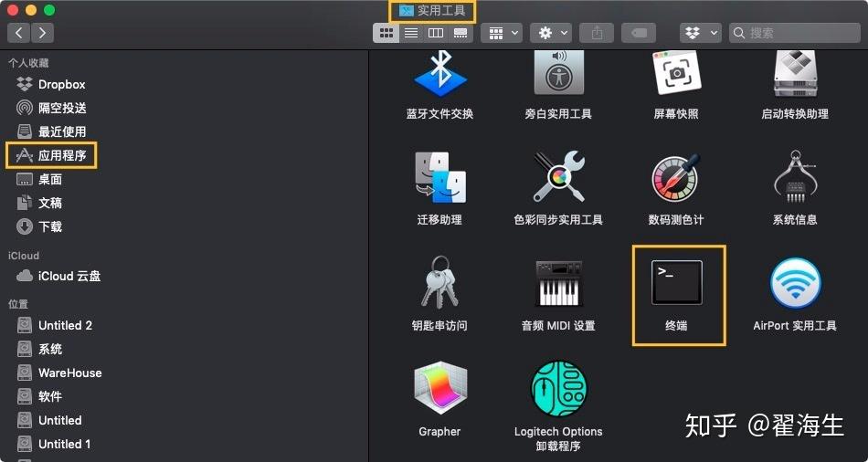The image size is (868, 462).
Task: Switch to column view
Action: [436, 33]
